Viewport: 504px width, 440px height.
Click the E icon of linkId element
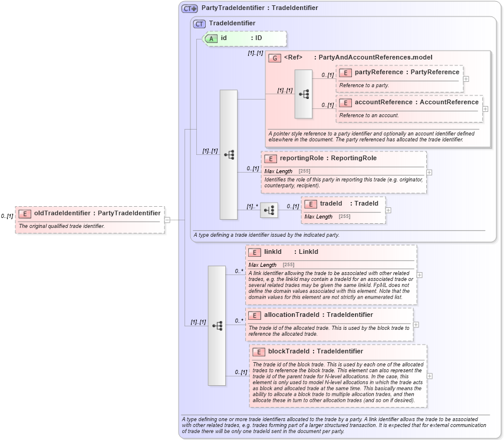coord(254,253)
